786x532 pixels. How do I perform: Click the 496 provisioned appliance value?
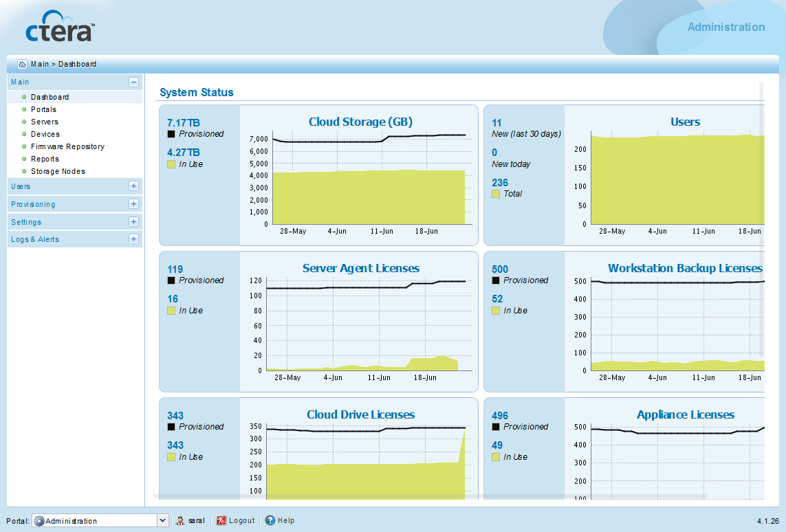point(500,416)
